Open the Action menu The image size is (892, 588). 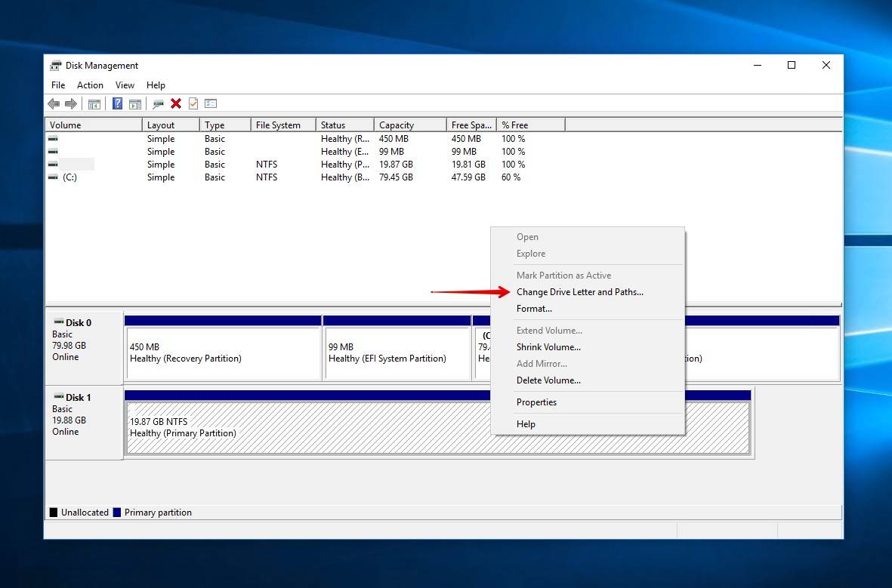click(x=90, y=85)
